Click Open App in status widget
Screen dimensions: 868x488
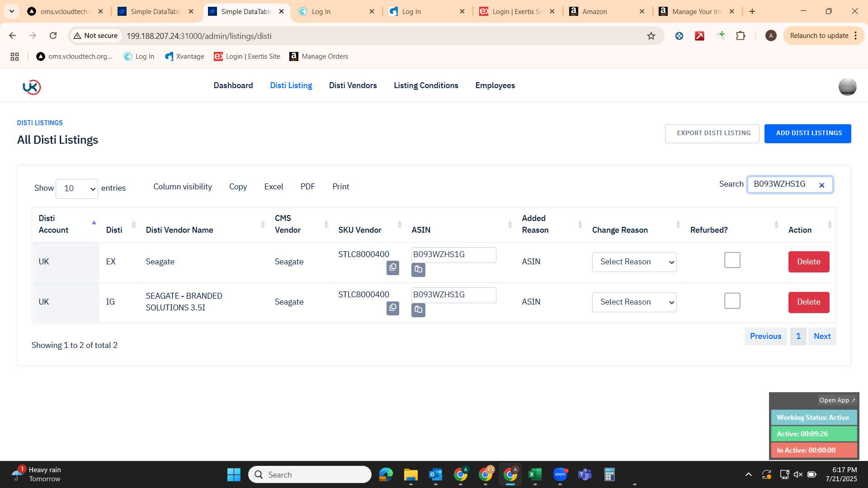[837, 400]
